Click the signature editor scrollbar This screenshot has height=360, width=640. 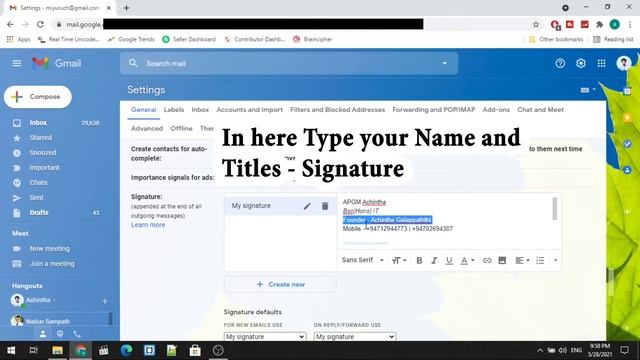554,209
